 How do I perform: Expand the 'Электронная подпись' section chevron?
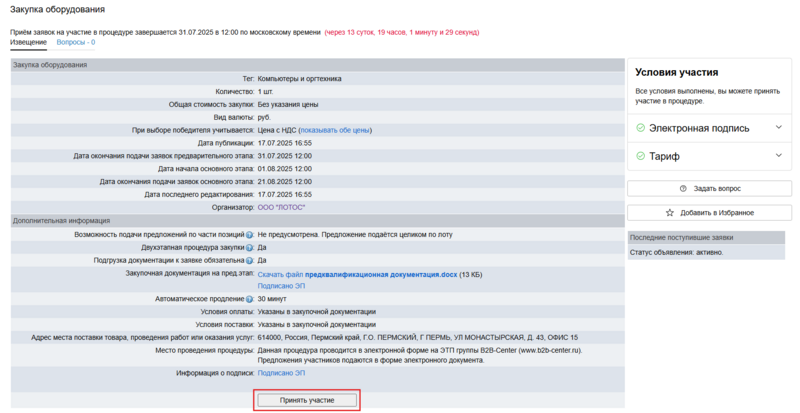[778, 128]
